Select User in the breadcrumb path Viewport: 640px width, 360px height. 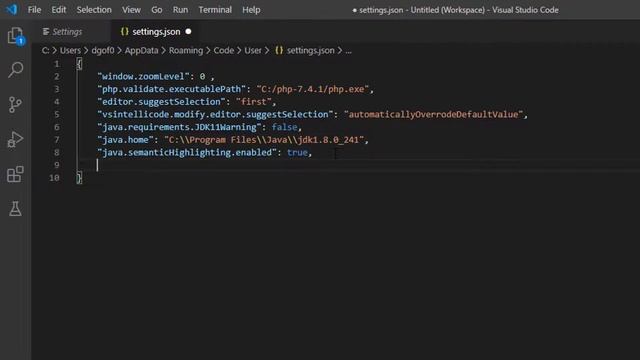click(x=253, y=51)
